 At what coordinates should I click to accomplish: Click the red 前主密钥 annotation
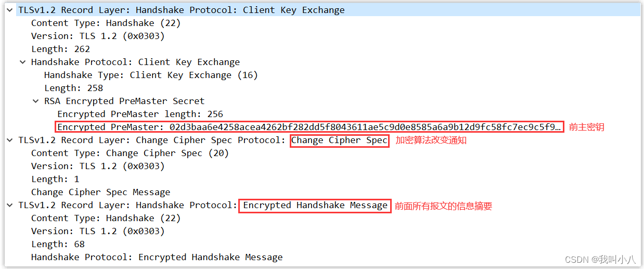pyautogui.click(x=586, y=127)
